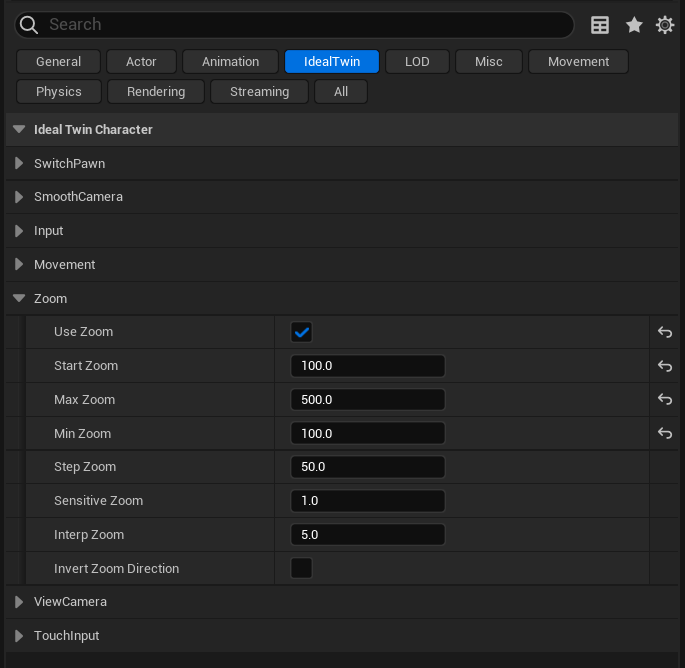685x668 pixels.
Task: Enable Invert Zoom Direction checkbox
Action: click(x=301, y=569)
